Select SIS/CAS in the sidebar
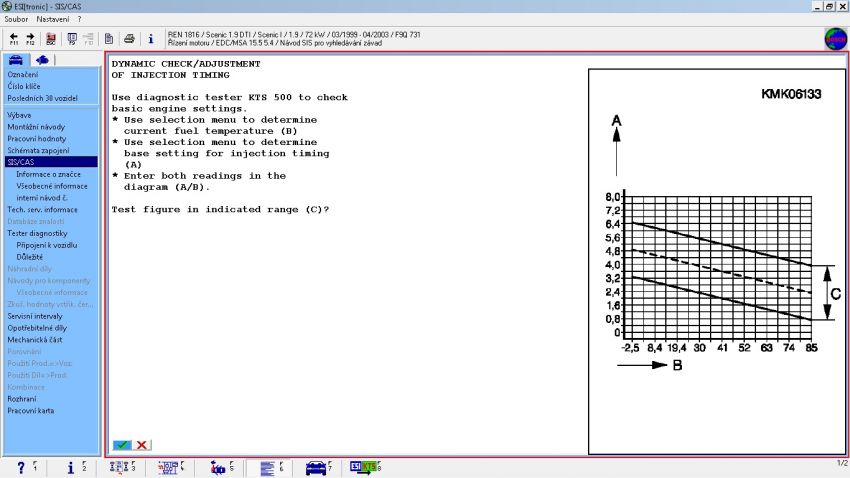 (x=21, y=162)
